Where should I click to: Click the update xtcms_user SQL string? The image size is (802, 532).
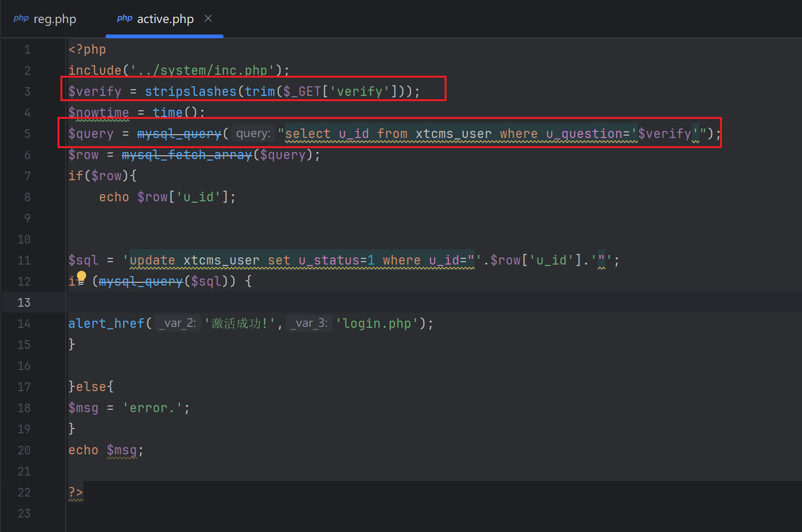coord(303,260)
